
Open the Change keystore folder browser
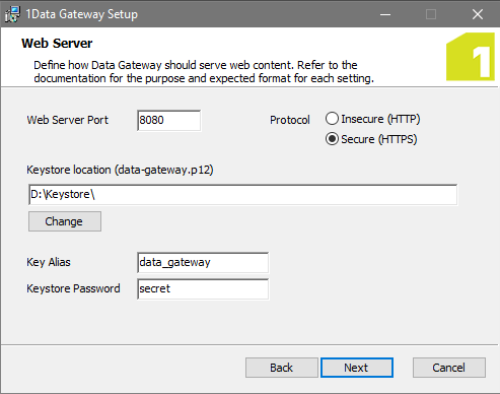65,221
